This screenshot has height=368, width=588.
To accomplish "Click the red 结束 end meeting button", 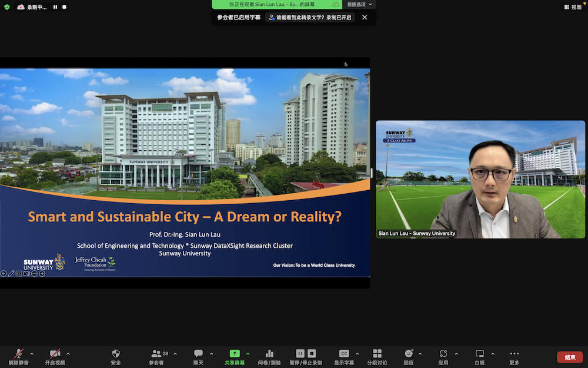I will pos(570,357).
